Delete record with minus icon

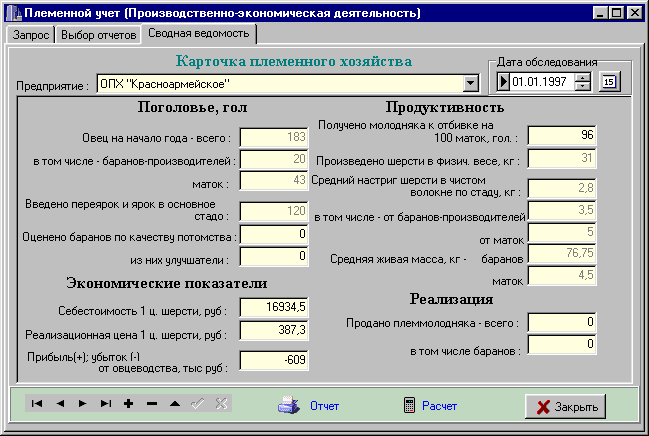pos(151,404)
